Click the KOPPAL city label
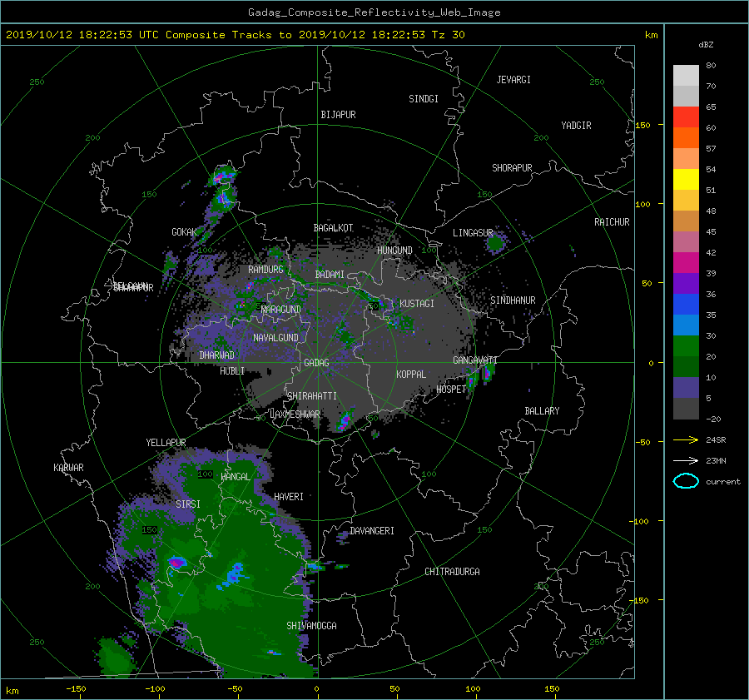The height and width of the screenshot is (700, 749). click(411, 375)
